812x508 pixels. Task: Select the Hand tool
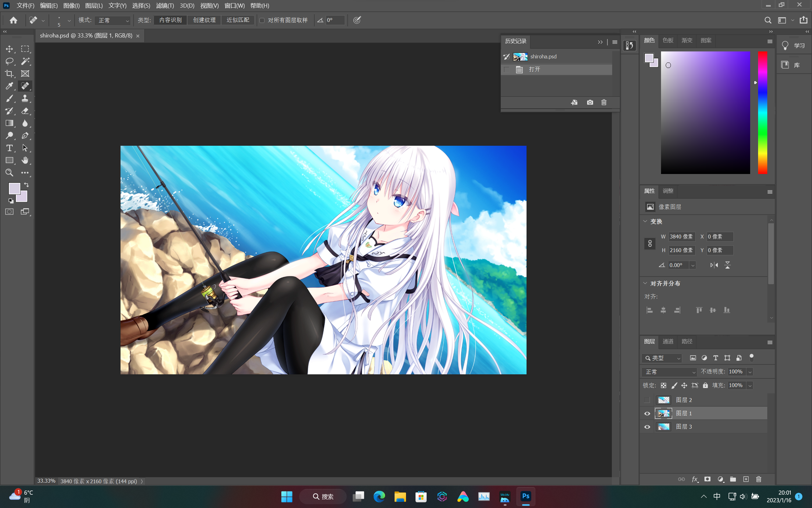tap(25, 160)
